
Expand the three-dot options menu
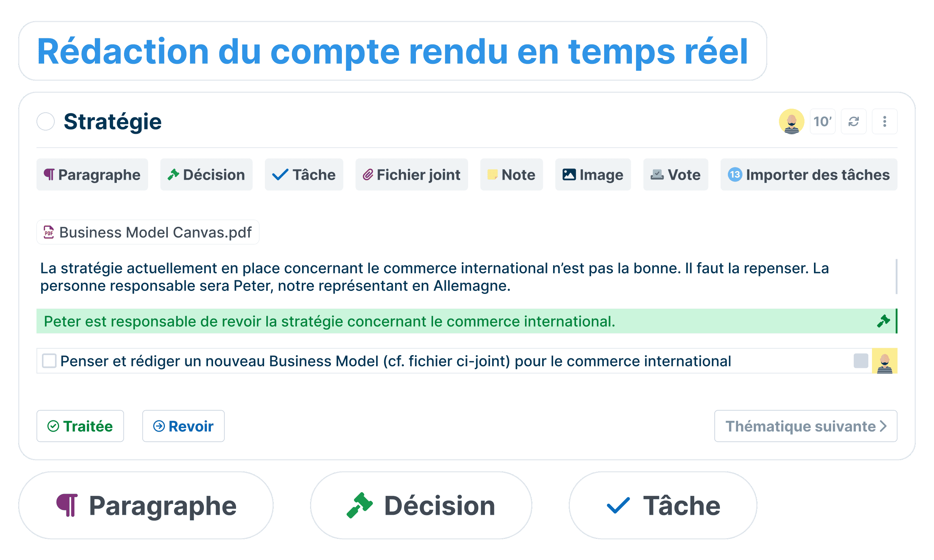pyautogui.click(x=884, y=121)
